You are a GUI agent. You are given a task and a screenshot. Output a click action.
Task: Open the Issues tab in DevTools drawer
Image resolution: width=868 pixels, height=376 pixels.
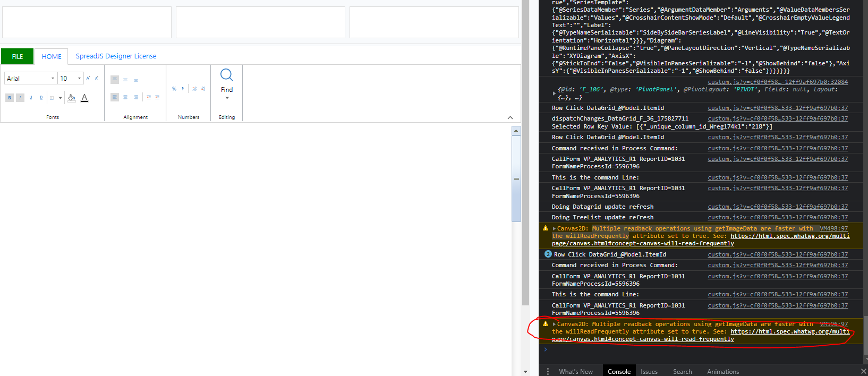tap(649, 371)
